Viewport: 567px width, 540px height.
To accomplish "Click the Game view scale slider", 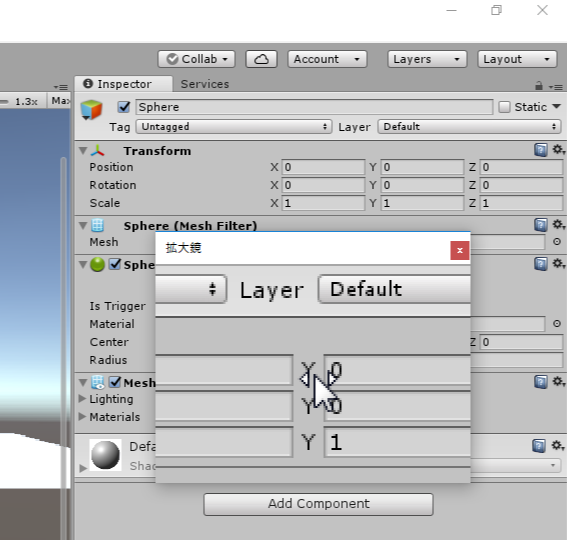I will [x=4, y=102].
